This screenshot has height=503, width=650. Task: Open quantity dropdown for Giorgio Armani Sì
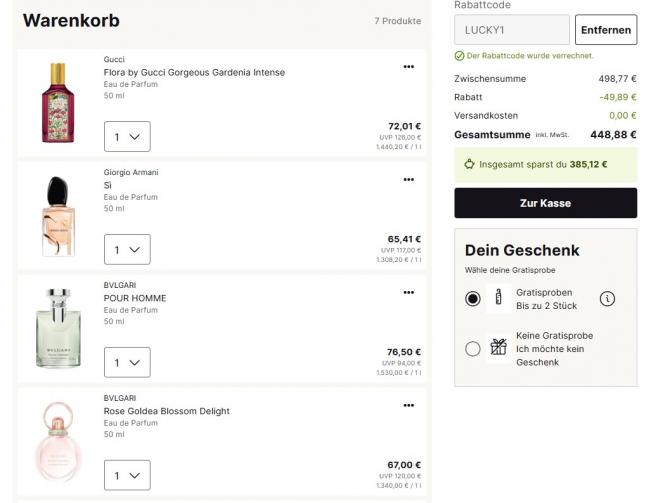127,250
